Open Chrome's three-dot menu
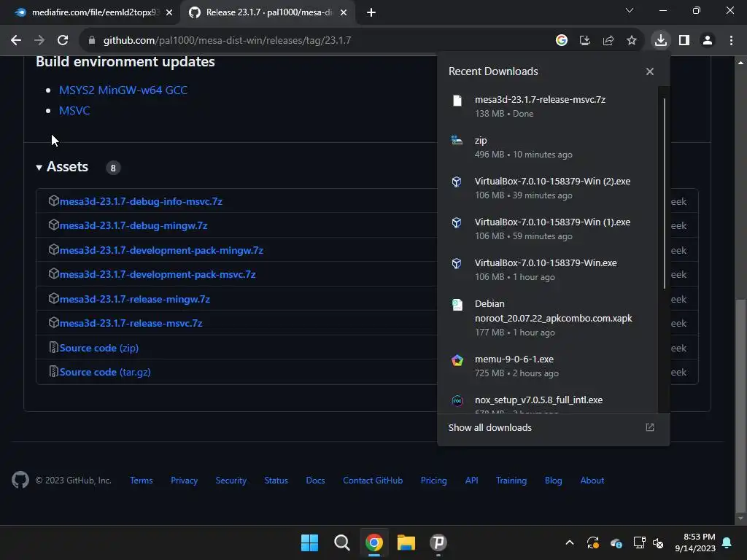This screenshot has width=747, height=560. pos(731,41)
